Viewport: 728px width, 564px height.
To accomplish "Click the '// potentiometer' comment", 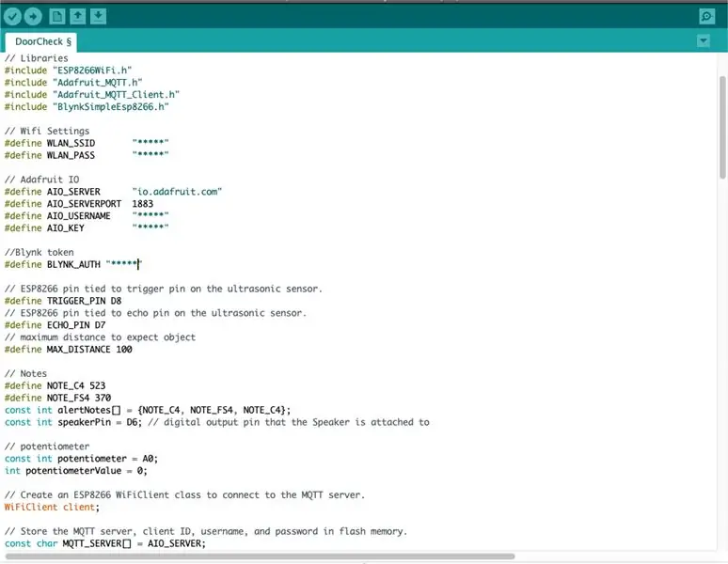I will [47, 446].
